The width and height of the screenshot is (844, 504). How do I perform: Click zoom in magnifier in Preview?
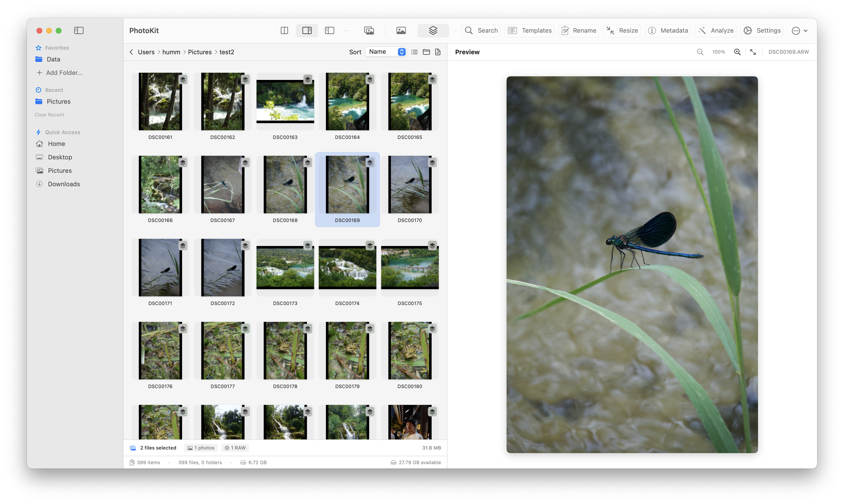(x=737, y=52)
